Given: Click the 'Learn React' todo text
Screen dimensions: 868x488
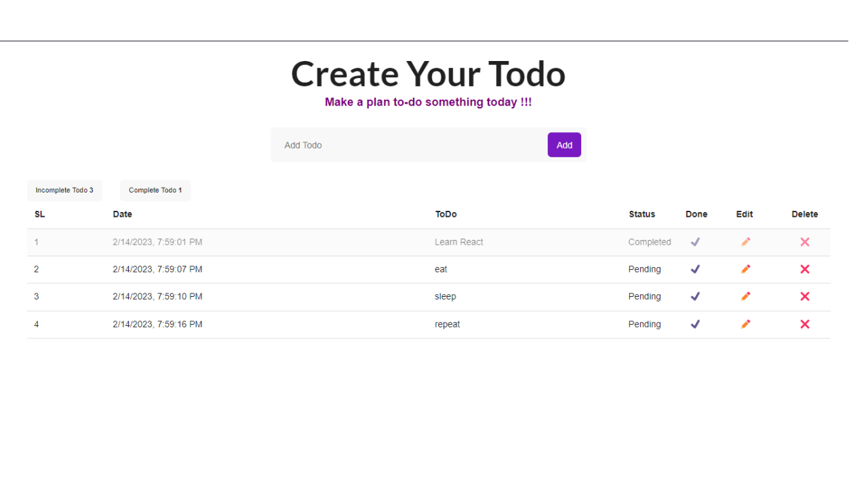Looking at the screenshot, I should coord(459,242).
